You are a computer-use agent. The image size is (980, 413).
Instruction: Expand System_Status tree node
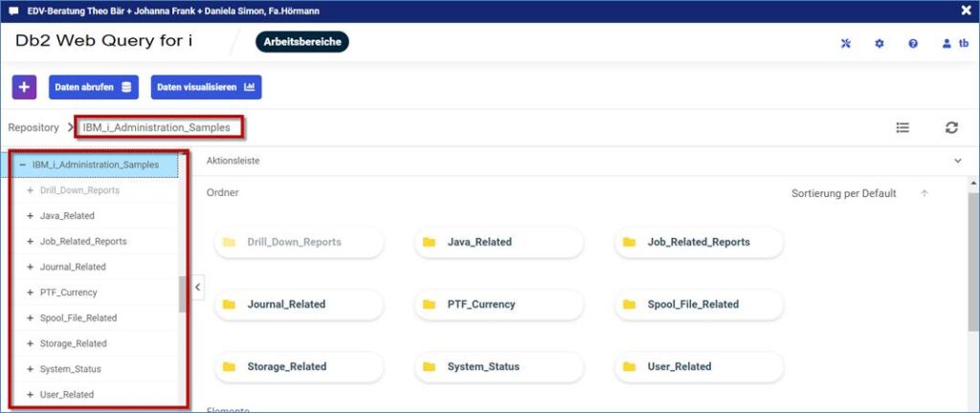pyautogui.click(x=30, y=369)
